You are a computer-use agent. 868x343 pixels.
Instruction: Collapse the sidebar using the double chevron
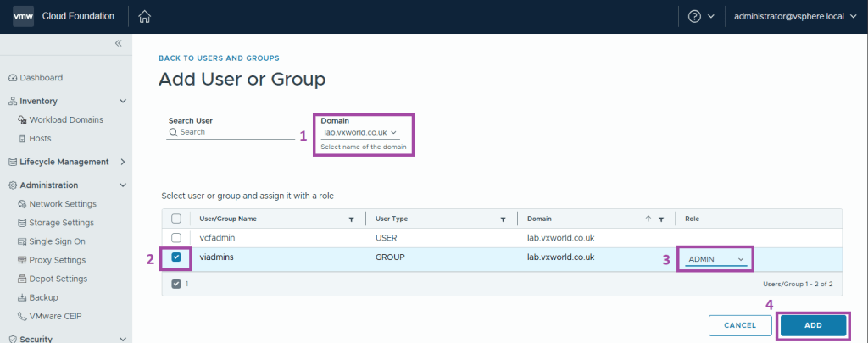pyautogui.click(x=119, y=43)
